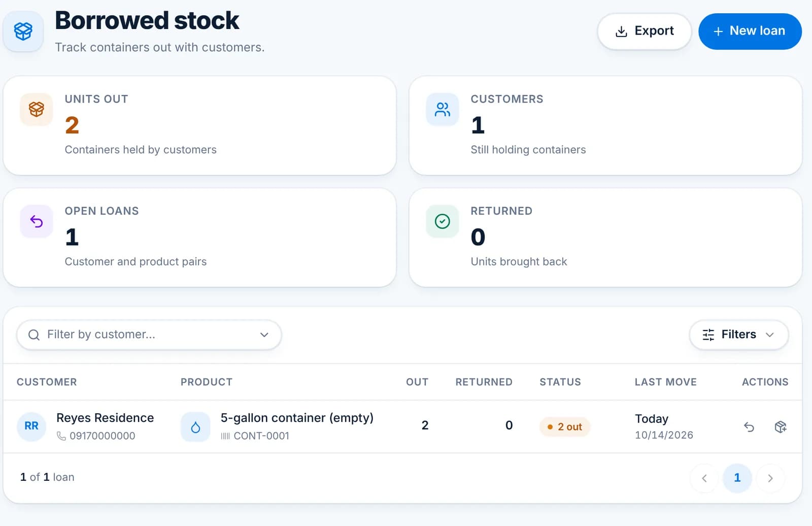This screenshot has width=812, height=526.
Task: Click the barcode icon beside CONT-0001
Action: click(225, 436)
